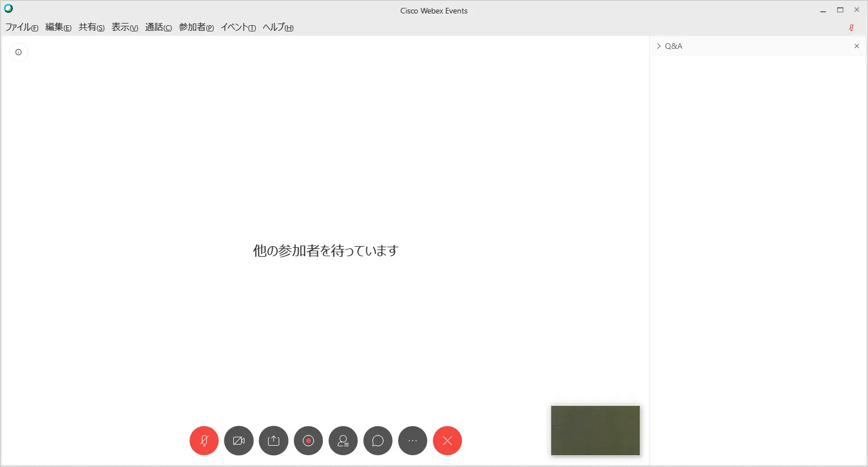
Task: Turn on the camera video button
Action: tap(239, 441)
